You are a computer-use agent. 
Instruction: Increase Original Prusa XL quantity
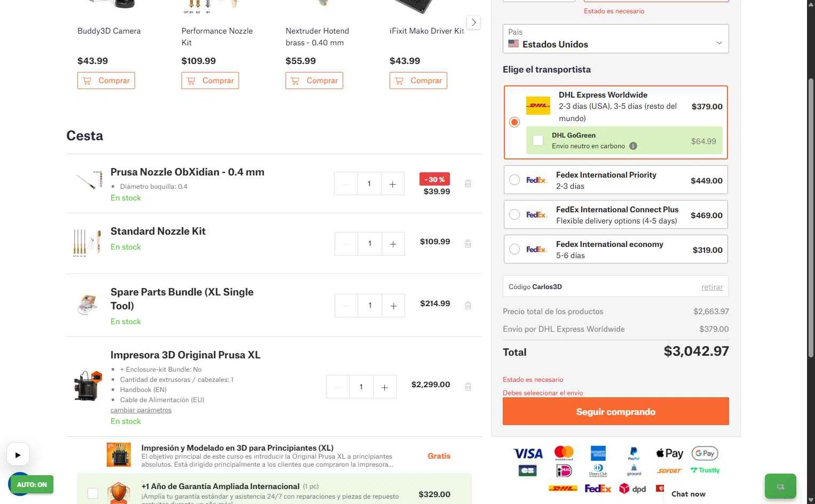(384, 387)
